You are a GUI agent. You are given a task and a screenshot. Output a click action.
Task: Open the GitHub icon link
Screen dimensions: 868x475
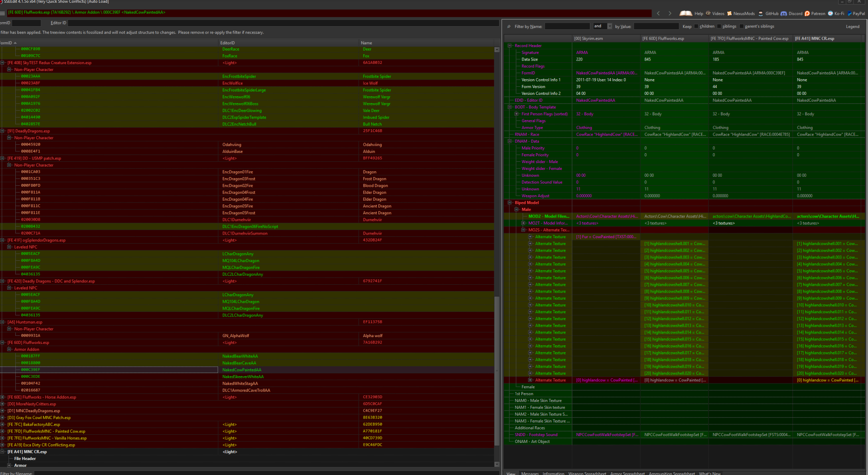tap(761, 14)
